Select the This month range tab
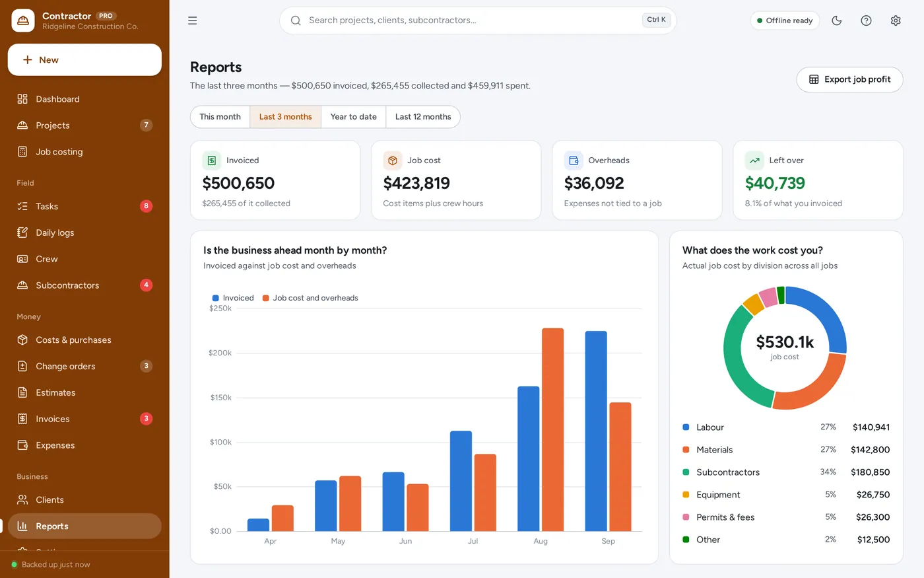The image size is (924, 578). 220,117
